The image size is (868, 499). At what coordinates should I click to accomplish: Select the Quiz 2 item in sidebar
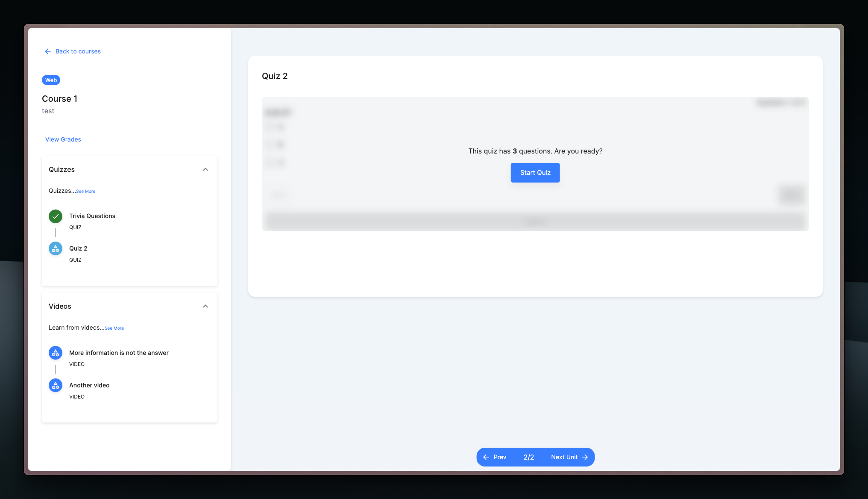[x=78, y=249]
